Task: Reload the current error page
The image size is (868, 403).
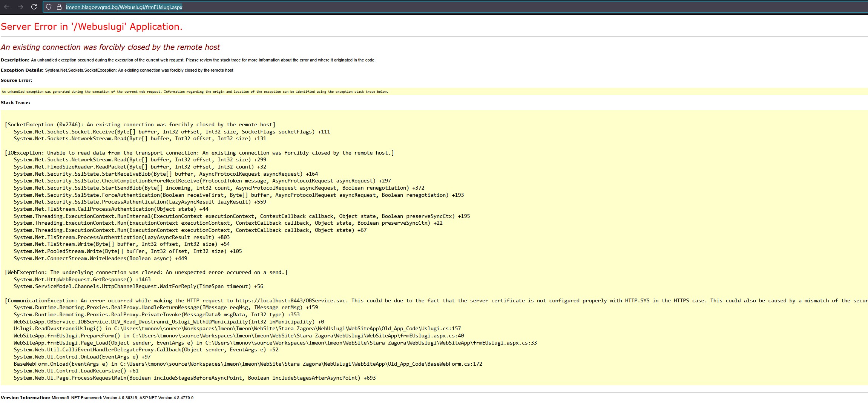Action: click(34, 7)
